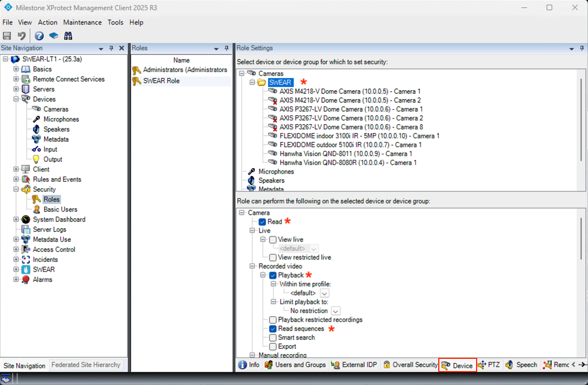588x385 pixels.
Task: Expand the Servers tree node
Action: click(16, 89)
